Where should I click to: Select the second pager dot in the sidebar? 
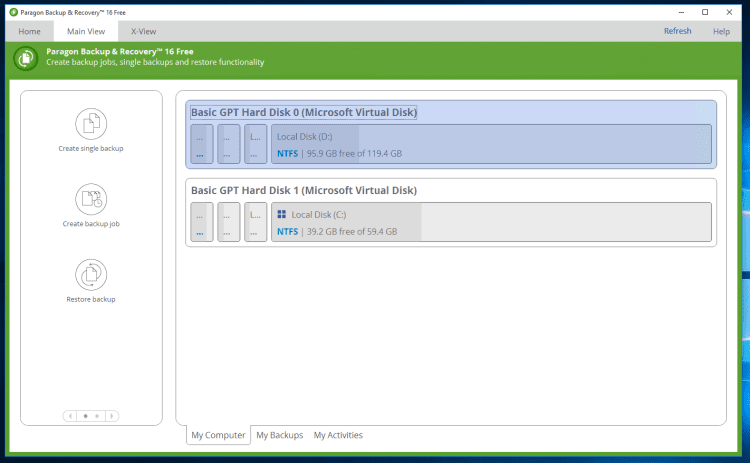(x=97, y=416)
